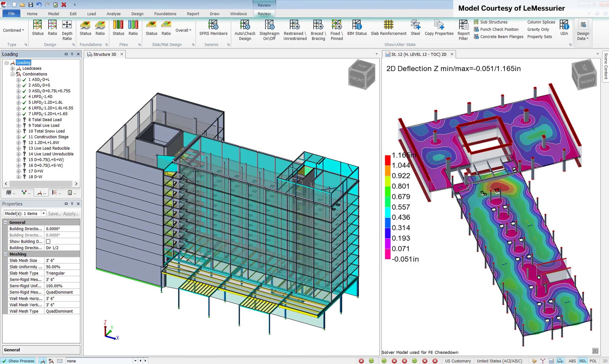Click Apply in the Properties panel
This screenshot has height=364, width=609.
pos(71,213)
